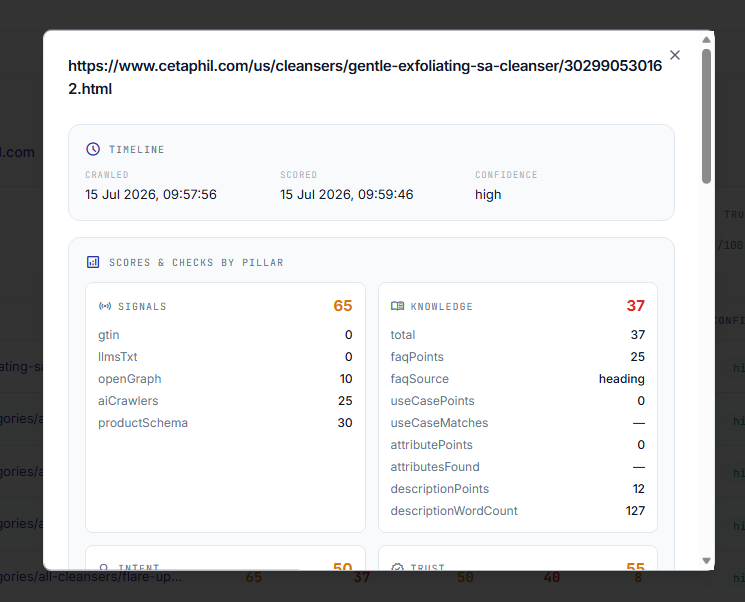745x602 pixels.
Task: Click the Scores & Checks chart icon
Action: point(93,262)
